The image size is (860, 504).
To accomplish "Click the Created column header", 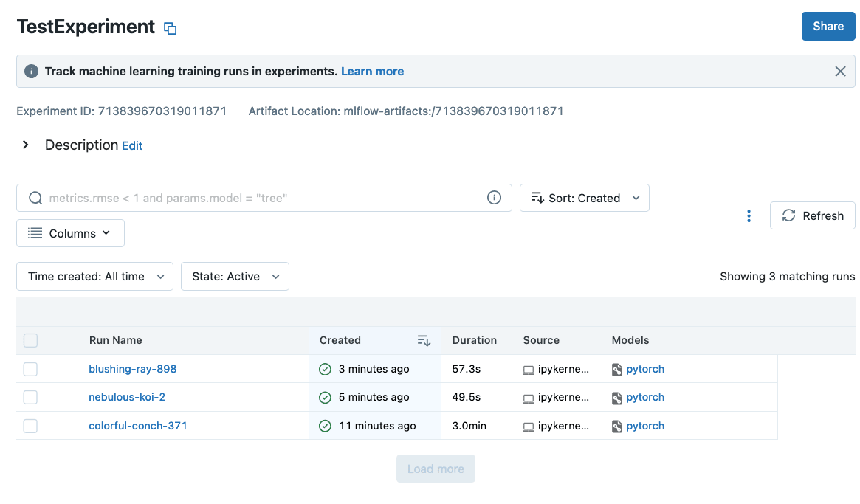I will point(340,340).
